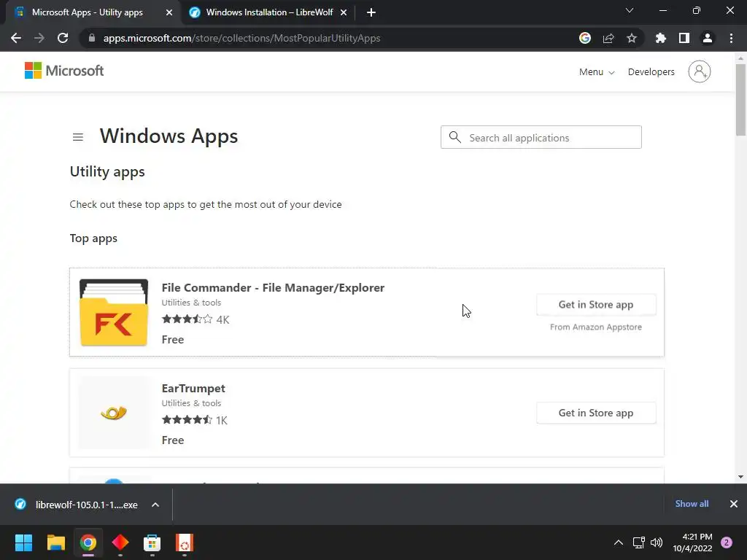
Task: Share this page using share icon
Action: pyautogui.click(x=608, y=38)
